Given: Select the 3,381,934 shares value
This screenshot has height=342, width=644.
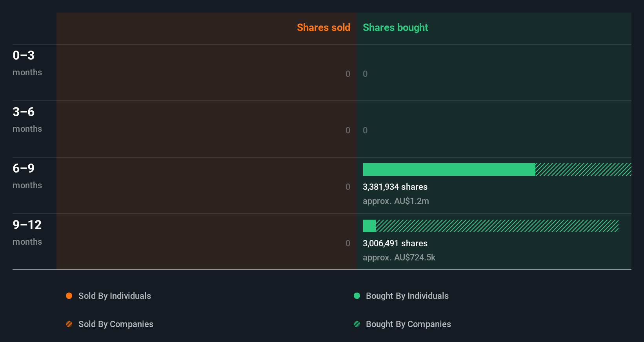Looking at the screenshot, I should tap(395, 187).
